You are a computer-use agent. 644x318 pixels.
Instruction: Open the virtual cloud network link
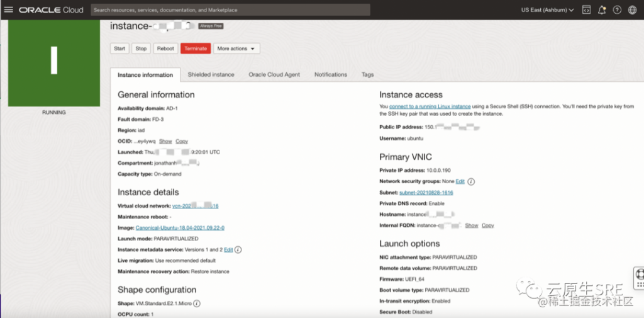pyautogui.click(x=196, y=206)
